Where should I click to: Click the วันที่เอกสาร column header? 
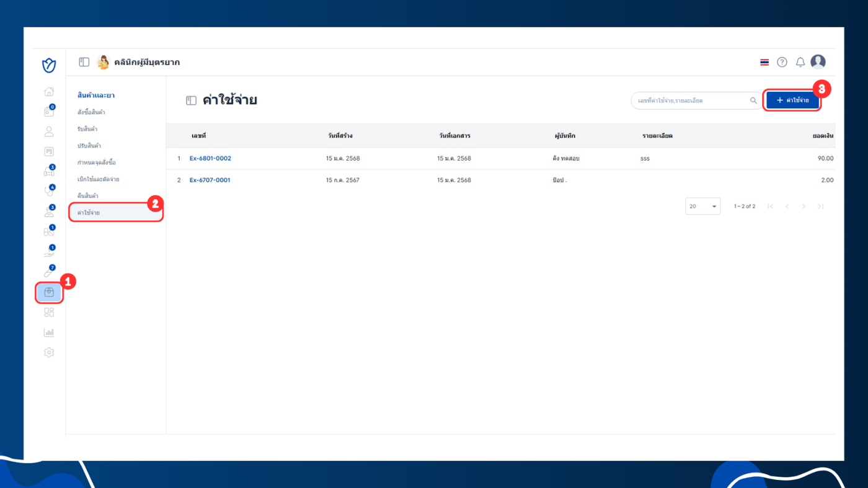pos(454,136)
